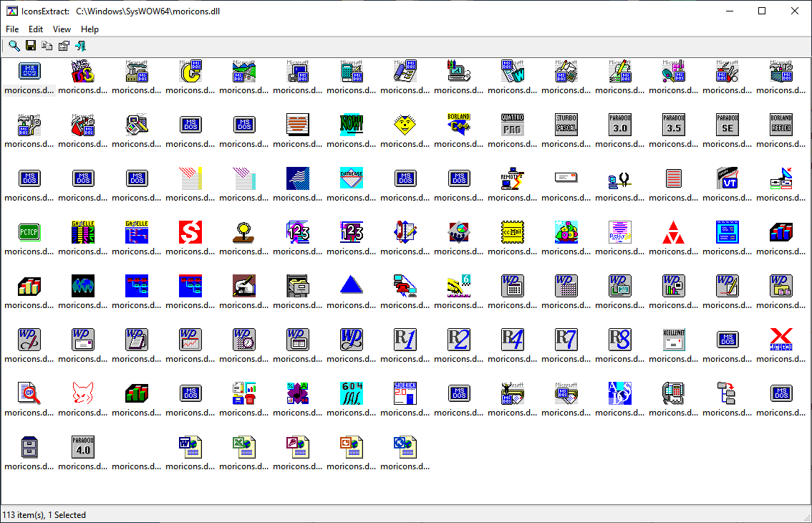Open Properties from the toolbar
Viewport: 812px width, 523px height.
click(64, 46)
